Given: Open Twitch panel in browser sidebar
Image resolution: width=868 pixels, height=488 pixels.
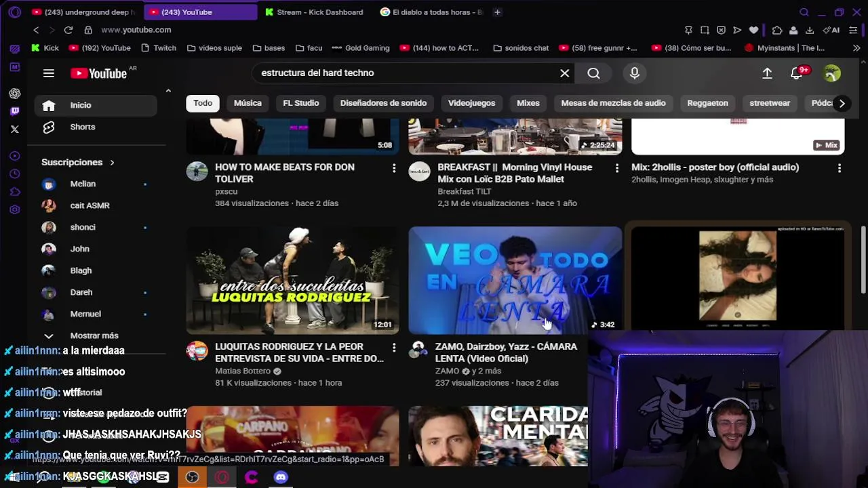Looking at the screenshot, I should (15, 110).
